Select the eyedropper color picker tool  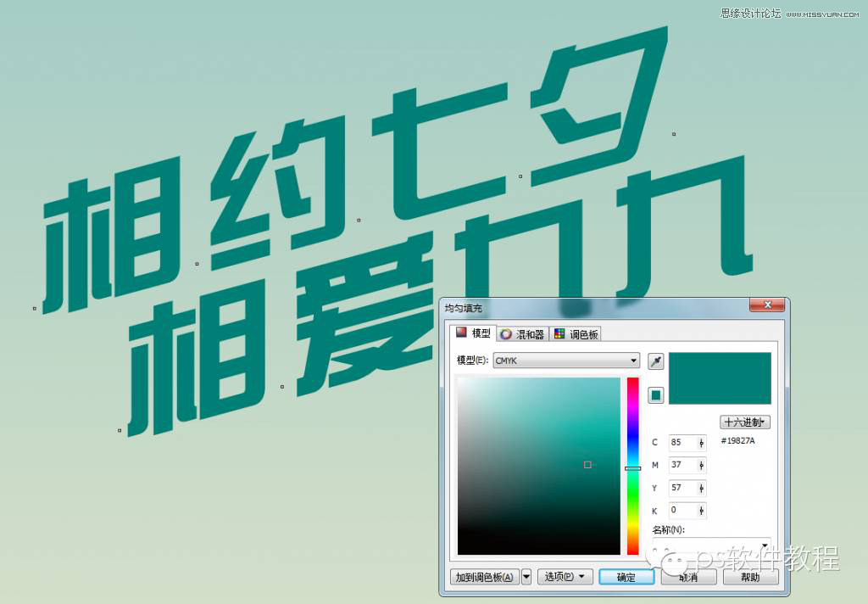(x=655, y=360)
